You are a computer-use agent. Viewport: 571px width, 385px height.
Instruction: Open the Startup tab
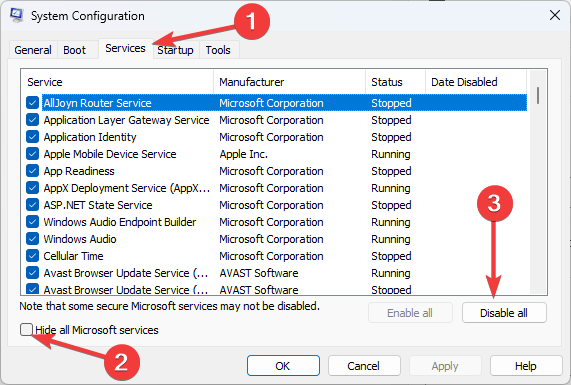click(175, 50)
